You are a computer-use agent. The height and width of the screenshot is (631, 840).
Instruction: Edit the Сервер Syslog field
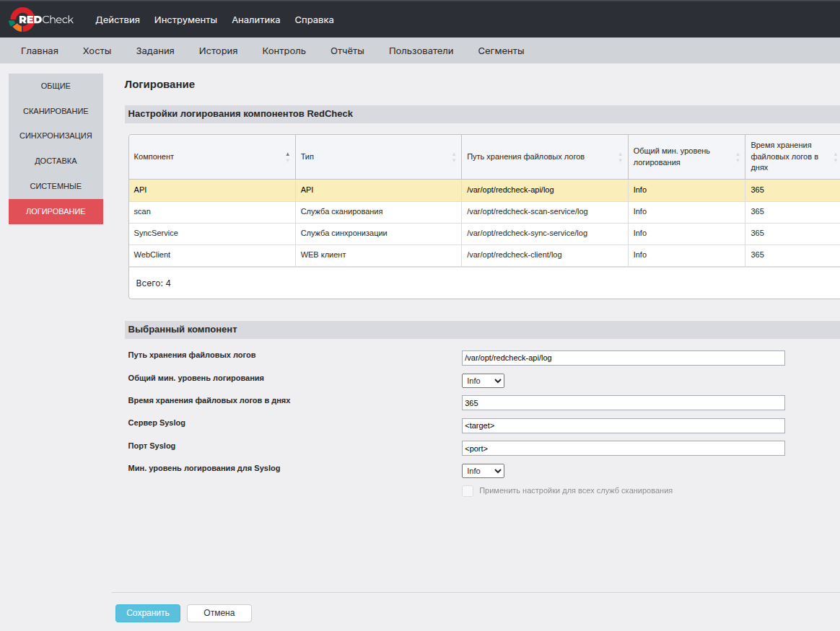623,426
